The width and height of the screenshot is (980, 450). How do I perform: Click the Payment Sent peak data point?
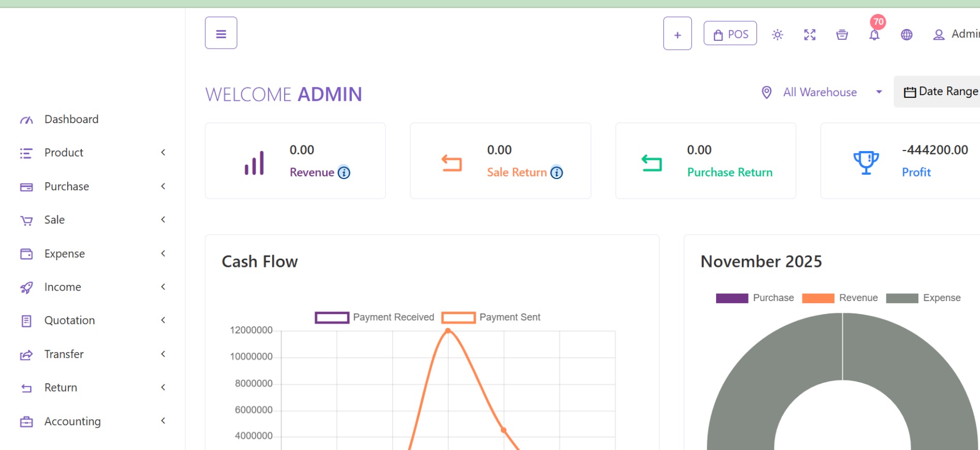448,331
